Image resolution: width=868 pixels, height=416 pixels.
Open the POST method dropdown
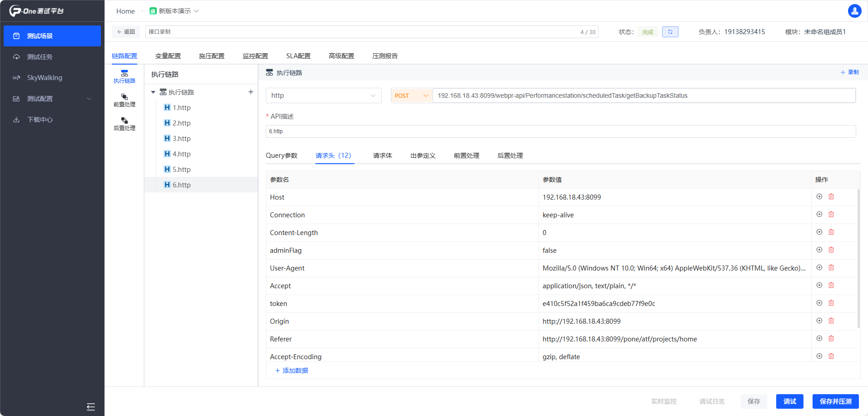411,95
